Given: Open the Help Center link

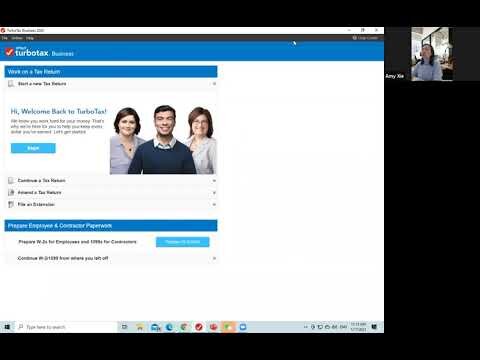Looking at the screenshot, I should click(365, 38).
